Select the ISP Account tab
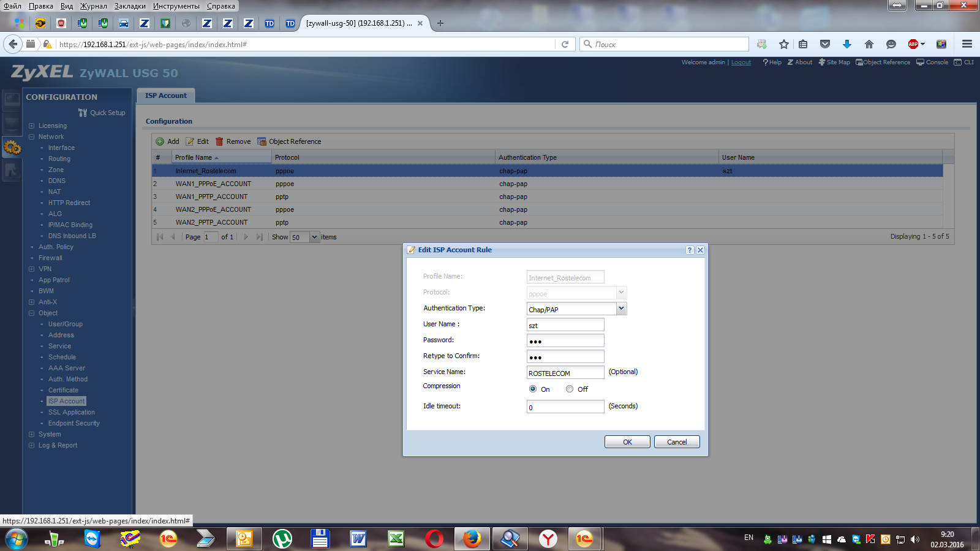The width and height of the screenshot is (980, 551). (x=166, y=96)
